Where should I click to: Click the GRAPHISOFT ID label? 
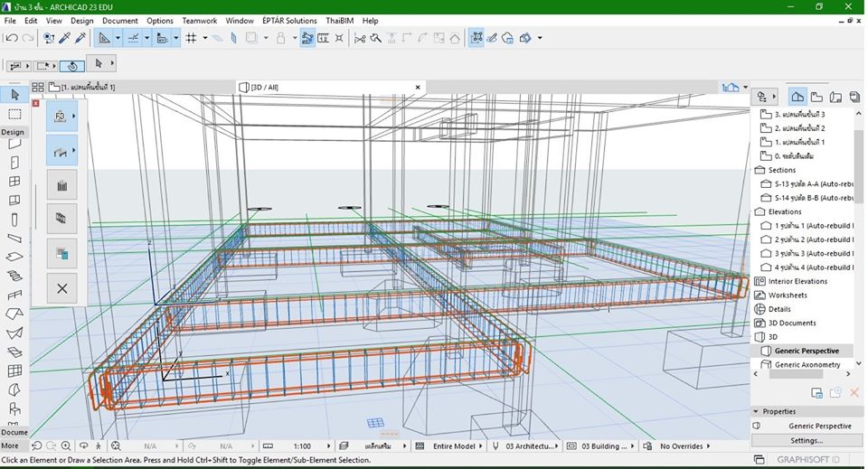click(x=807, y=460)
